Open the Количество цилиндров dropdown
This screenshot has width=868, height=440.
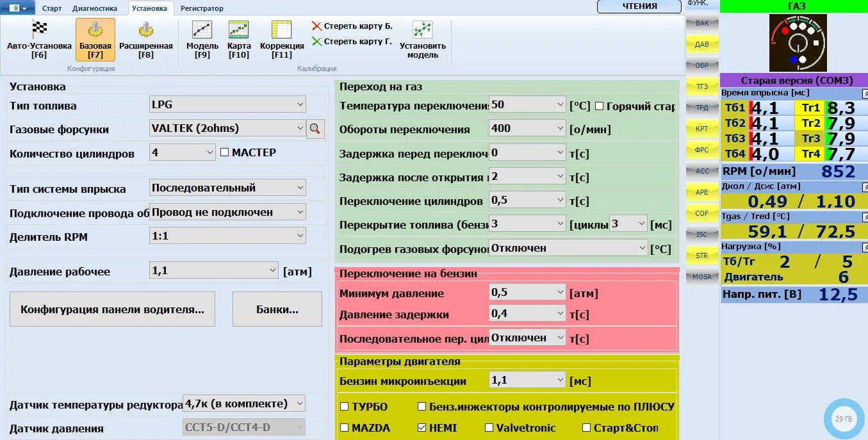point(183,152)
